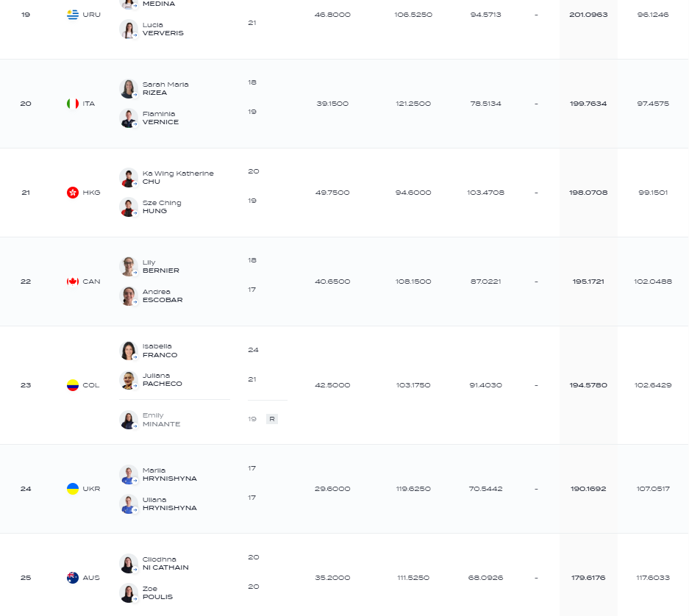The height and width of the screenshot is (616, 689).
Task: Open Lily Bernier's profile photo
Action: click(128, 267)
